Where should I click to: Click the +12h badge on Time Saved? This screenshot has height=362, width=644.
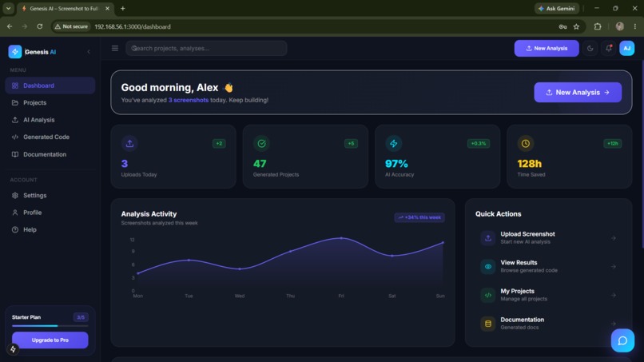612,143
